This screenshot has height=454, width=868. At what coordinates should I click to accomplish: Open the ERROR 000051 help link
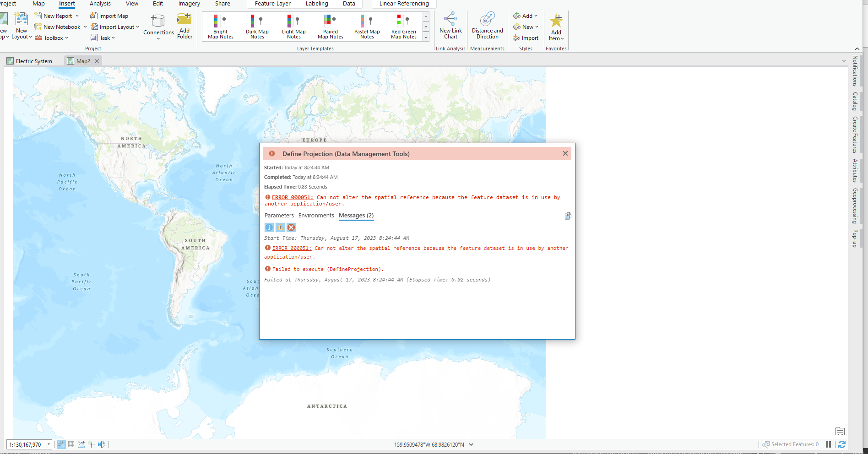292,197
